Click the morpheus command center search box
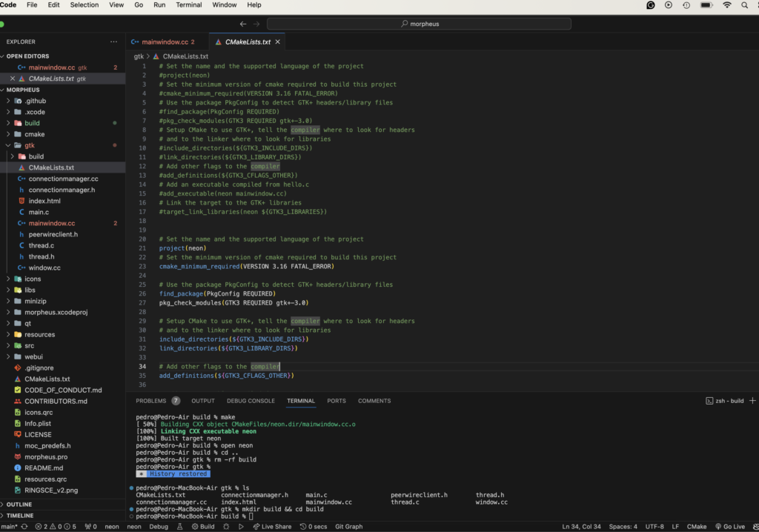The width and height of the screenshot is (759, 532). [x=419, y=24]
